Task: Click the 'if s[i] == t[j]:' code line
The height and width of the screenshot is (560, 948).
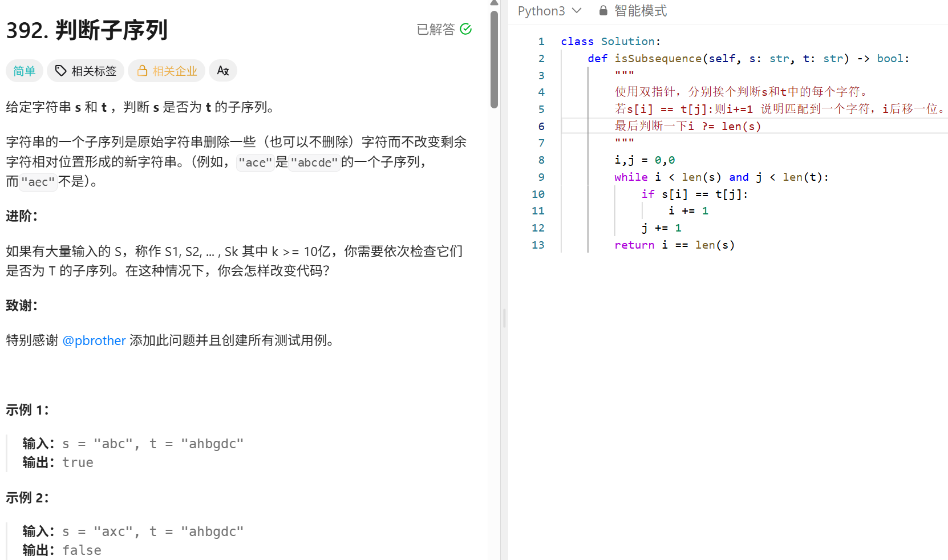Action: pyautogui.click(x=694, y=194)
